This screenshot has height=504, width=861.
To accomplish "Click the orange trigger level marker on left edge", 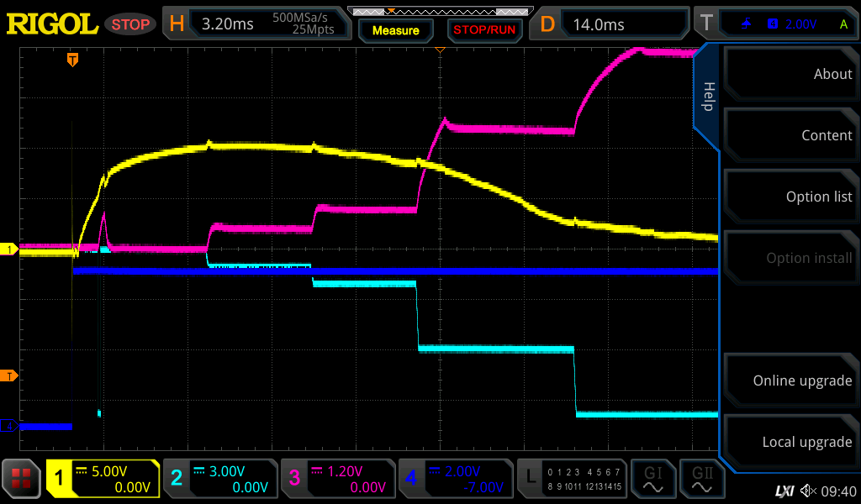I will [10, 375].
